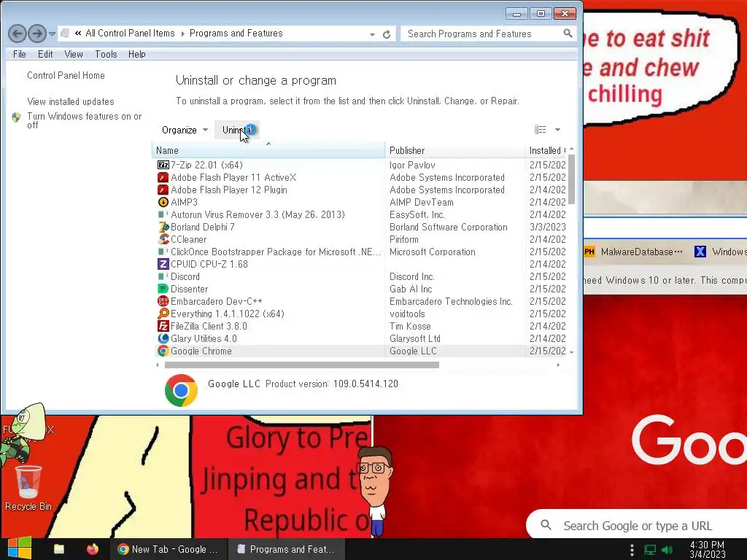Open the View menu
The image size is (747, 560).
74,54
